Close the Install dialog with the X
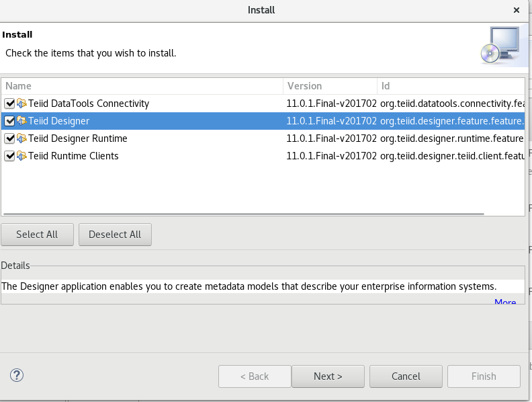Screen dimensions: 532x402 517,10
